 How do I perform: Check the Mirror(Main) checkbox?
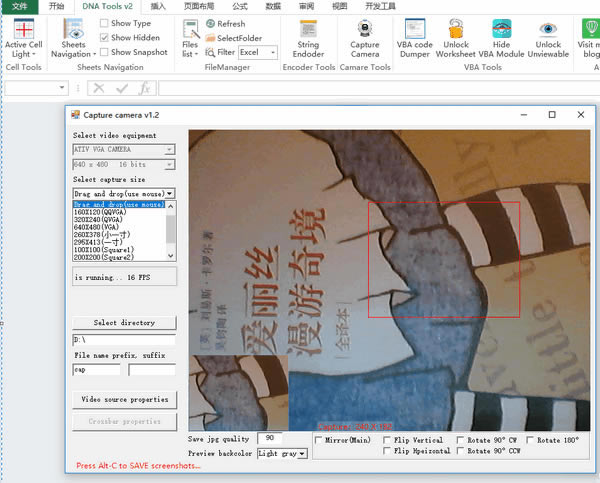(x=318, y=440)
